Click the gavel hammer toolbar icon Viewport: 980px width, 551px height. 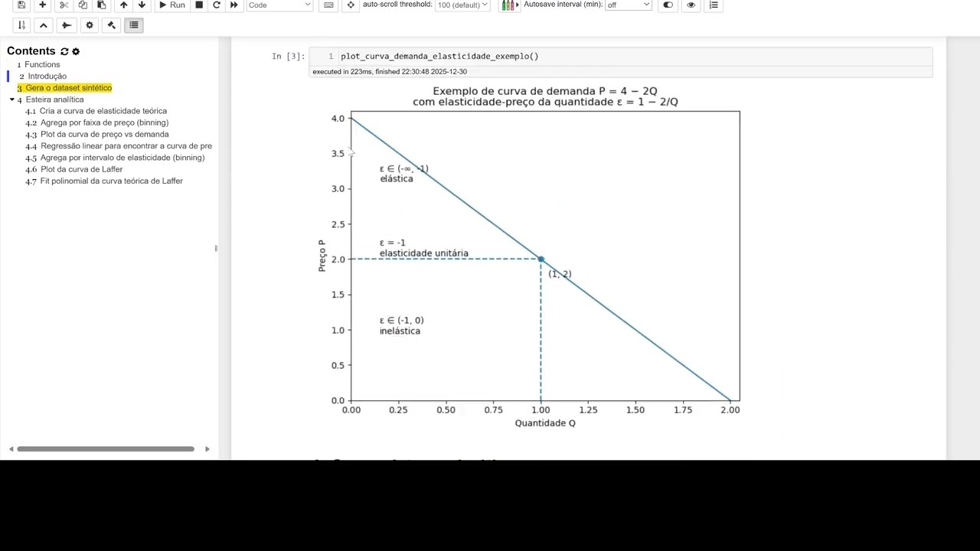click(111, 25)
